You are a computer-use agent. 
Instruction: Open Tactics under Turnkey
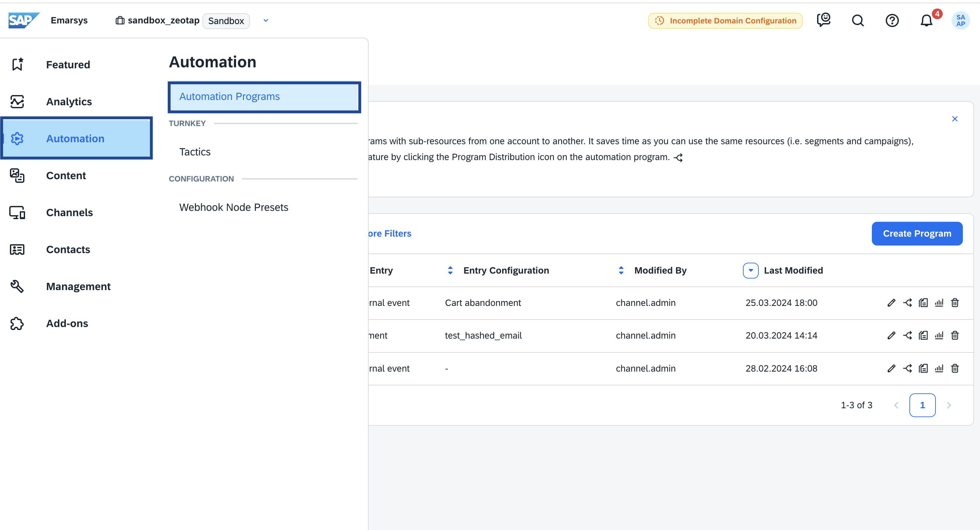point(195,152)
